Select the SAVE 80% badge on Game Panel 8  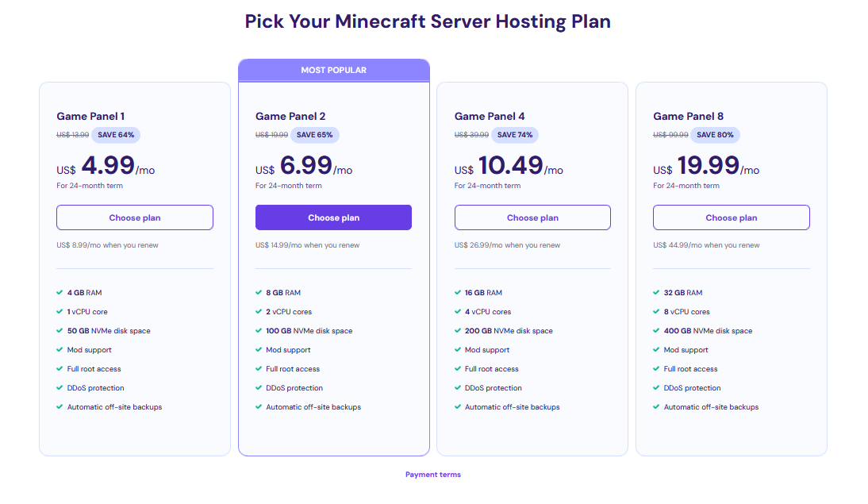point(716,135)
